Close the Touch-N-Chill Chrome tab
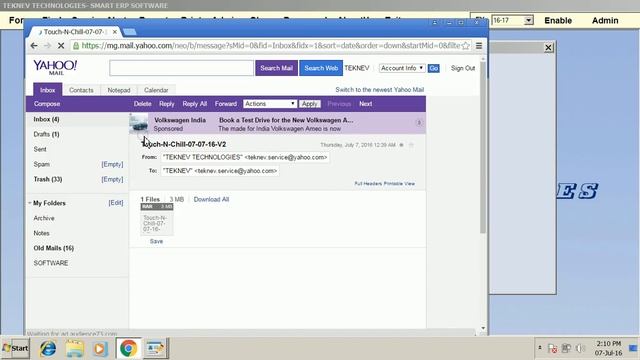 (x=115, y=32)
